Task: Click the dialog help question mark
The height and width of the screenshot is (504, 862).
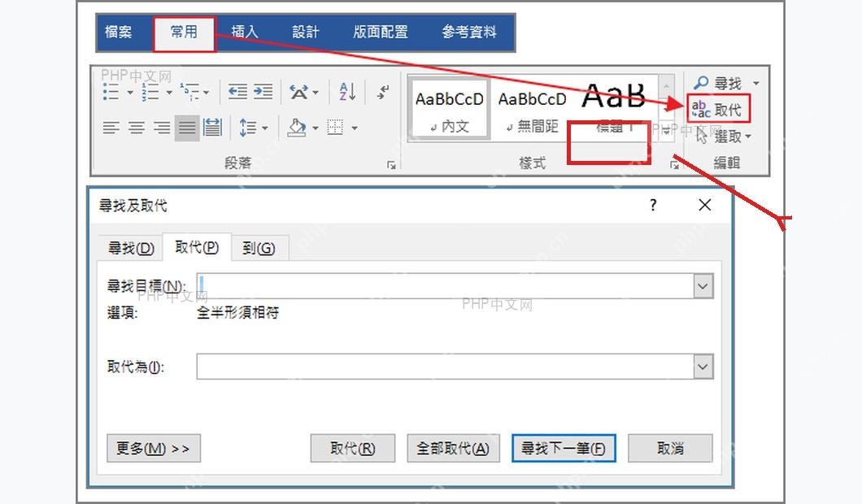Action: 652,206
